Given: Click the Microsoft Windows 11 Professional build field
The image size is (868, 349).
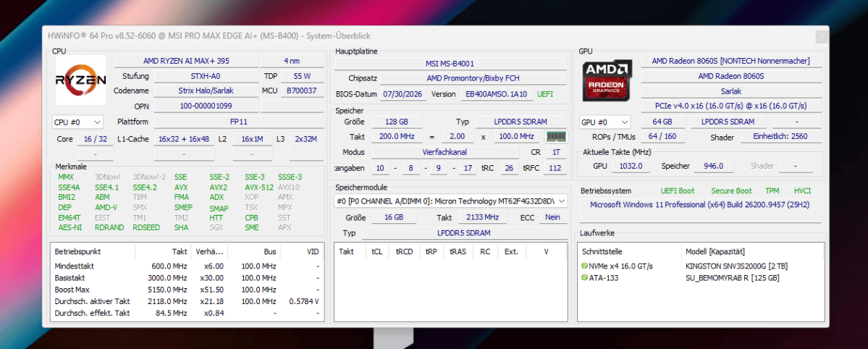Looking at the screenshot, I should pyautogui.click(x=700, y=211).
